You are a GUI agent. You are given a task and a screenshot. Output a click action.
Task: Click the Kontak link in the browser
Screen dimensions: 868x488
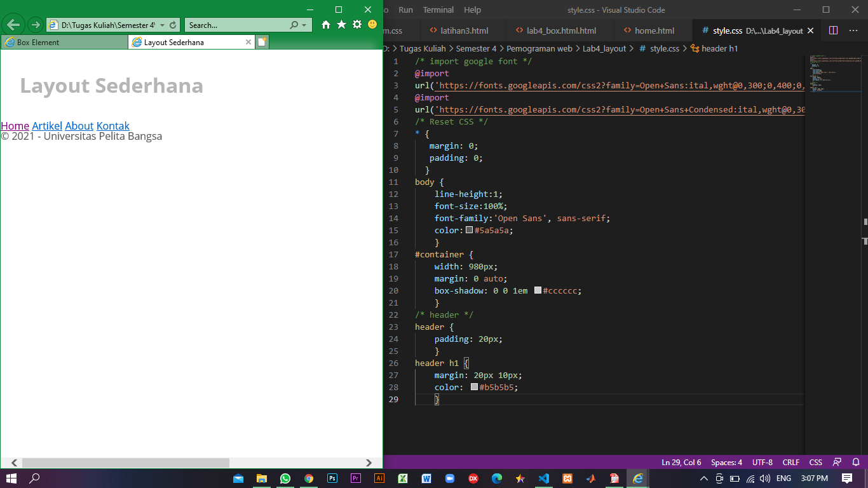[113, 126]
